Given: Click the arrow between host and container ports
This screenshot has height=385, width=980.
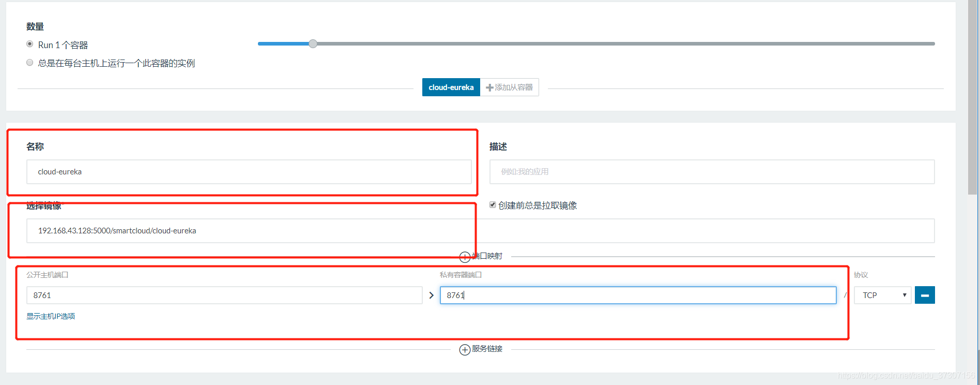Looking at the screenshot, I should tap(432, 295).
